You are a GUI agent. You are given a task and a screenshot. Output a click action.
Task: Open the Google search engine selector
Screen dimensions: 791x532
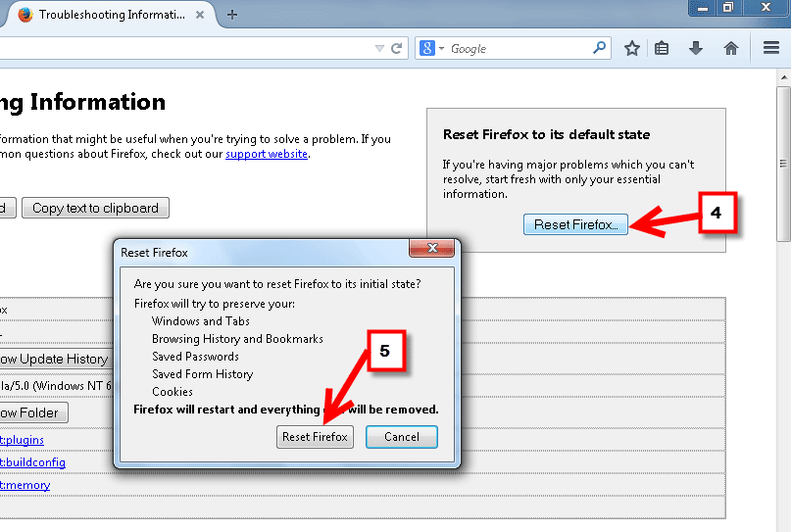click(x=432, y=48)
